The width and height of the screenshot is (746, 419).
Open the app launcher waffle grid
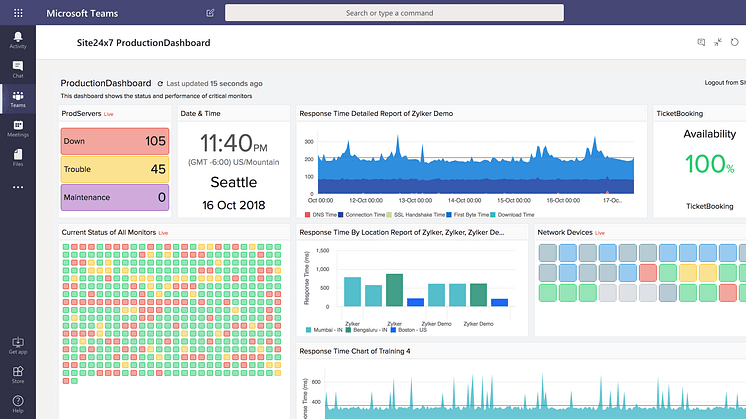coord(18,13)
